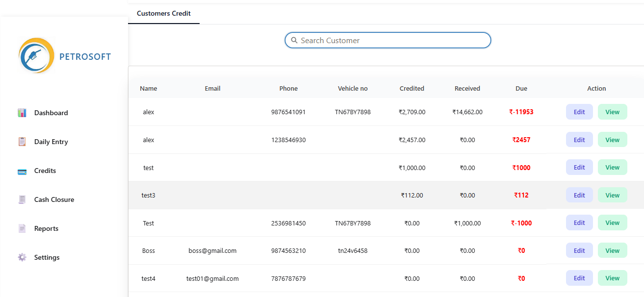Click the ₹2,457.00 credited amount
The image size is (644, 297).
pyautogui.click(x=412, y=140)
